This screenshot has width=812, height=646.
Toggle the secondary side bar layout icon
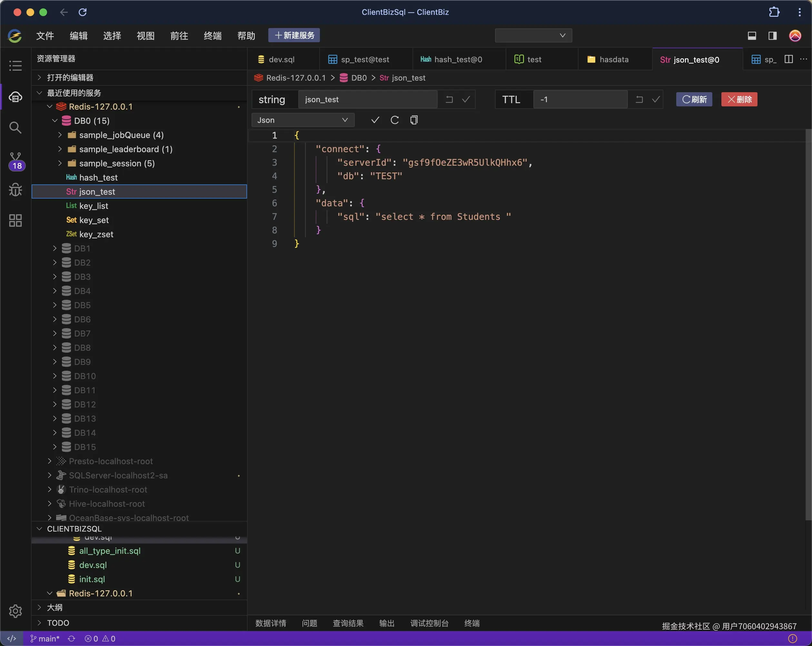tap(772, 36)
